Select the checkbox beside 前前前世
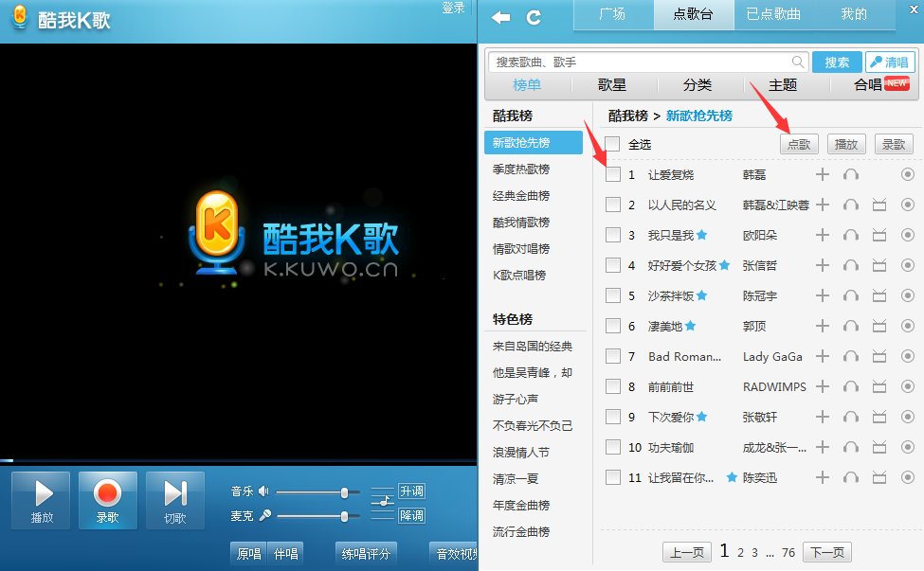Viewport: 924px width, 571px height. tap(614, 386)
